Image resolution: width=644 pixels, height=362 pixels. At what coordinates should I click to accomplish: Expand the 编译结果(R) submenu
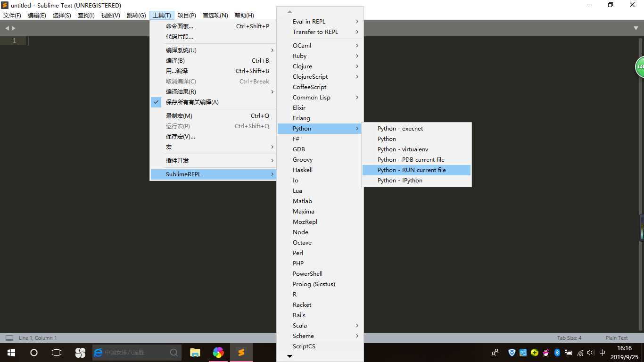[213, 92]
